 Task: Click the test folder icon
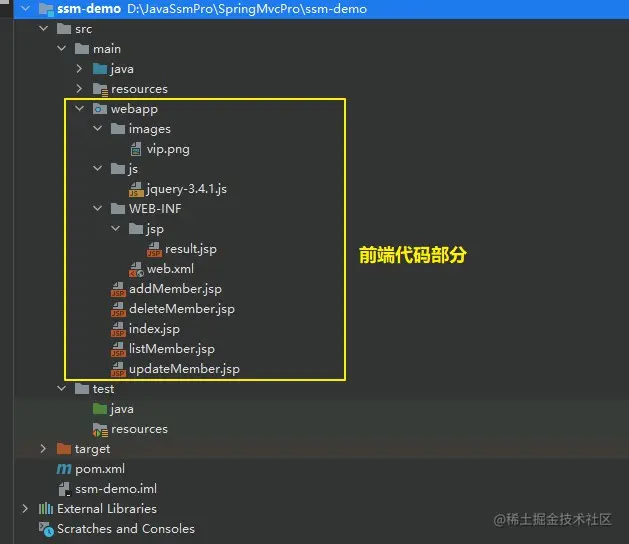pyautogui.click(x=82, y=388)
